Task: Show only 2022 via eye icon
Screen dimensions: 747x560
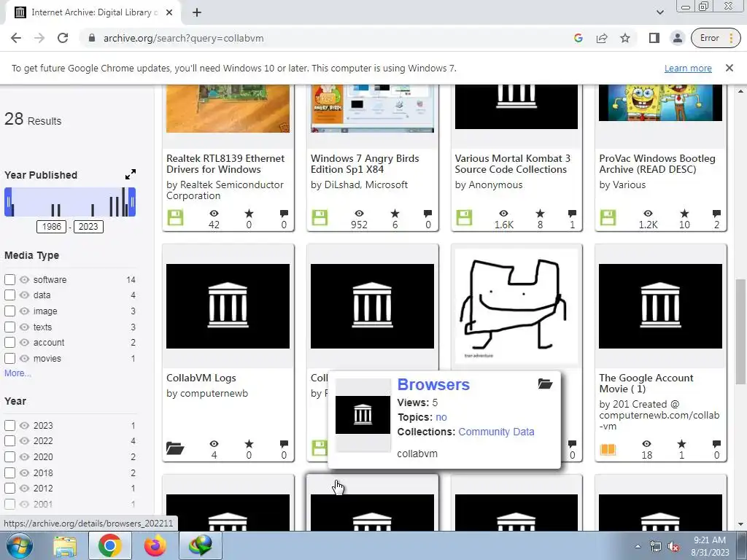Action: 24,441
